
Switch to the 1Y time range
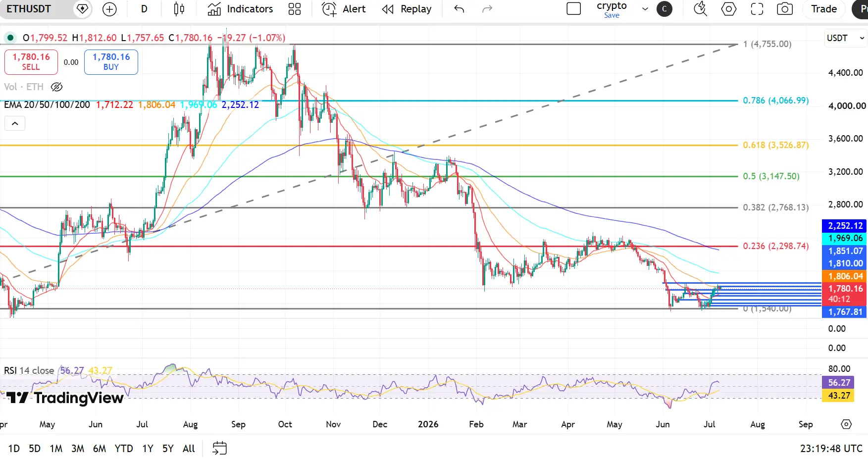coord(148,449)
